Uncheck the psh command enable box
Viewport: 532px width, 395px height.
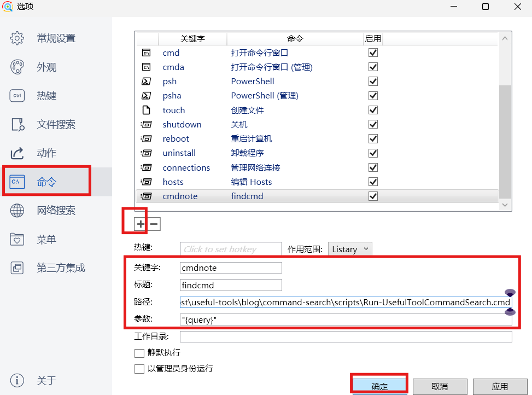pos(373,82)
